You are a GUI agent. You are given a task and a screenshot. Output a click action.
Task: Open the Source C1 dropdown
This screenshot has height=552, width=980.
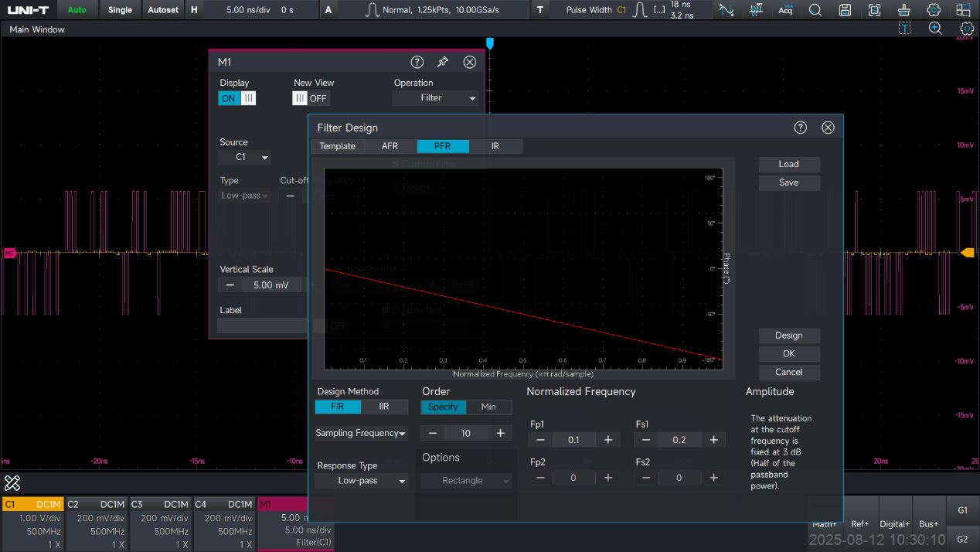pyautogui.click(x=243, y=157)
